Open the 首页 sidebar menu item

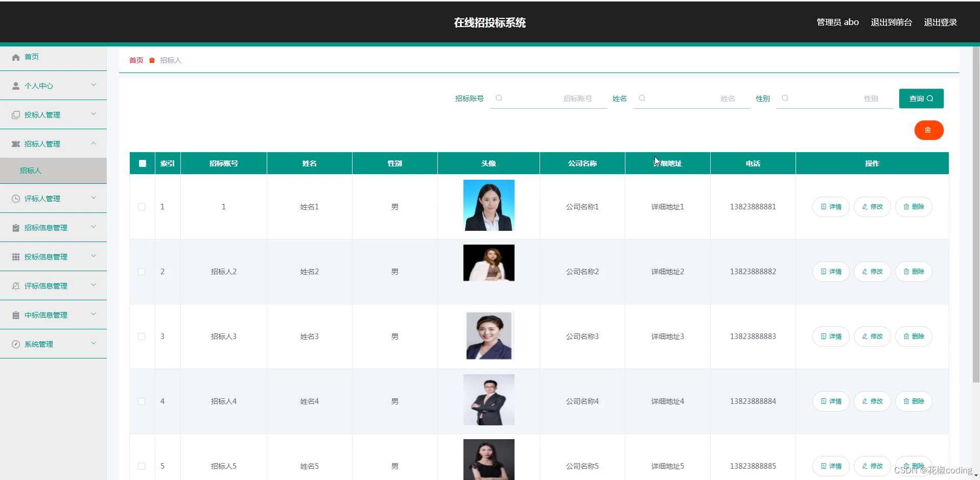click(x=53, y=57)
